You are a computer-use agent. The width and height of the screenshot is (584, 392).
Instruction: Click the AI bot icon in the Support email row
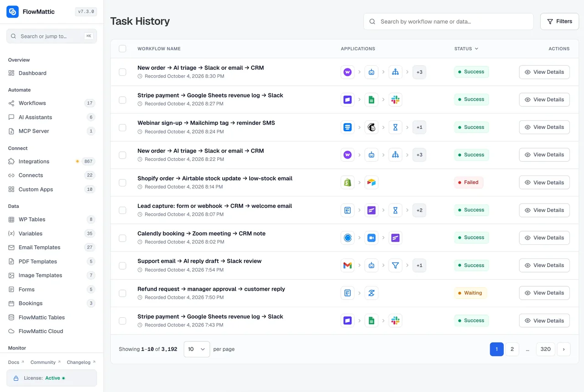click(x=371, y=265)
